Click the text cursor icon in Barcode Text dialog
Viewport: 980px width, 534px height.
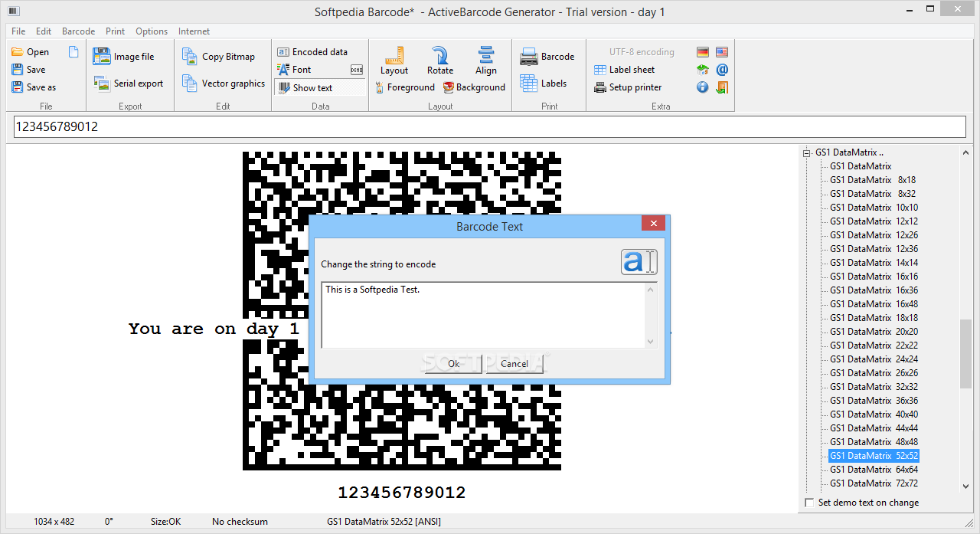point(639,261)
